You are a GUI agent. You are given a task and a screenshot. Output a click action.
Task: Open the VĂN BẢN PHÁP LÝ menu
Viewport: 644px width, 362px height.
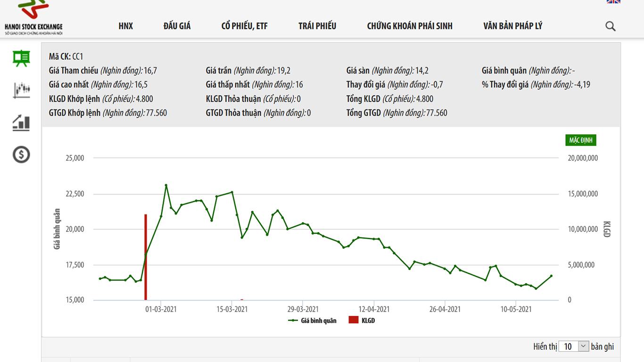click(512, 26)
